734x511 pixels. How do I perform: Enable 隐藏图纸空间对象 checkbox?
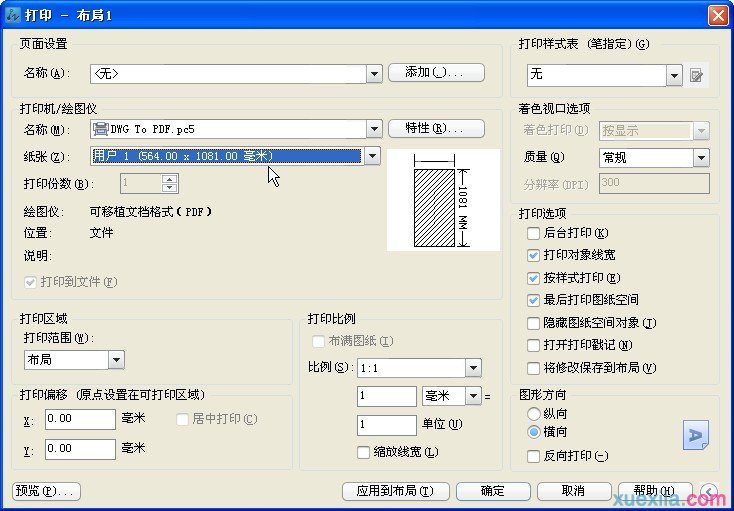[533, 323]
